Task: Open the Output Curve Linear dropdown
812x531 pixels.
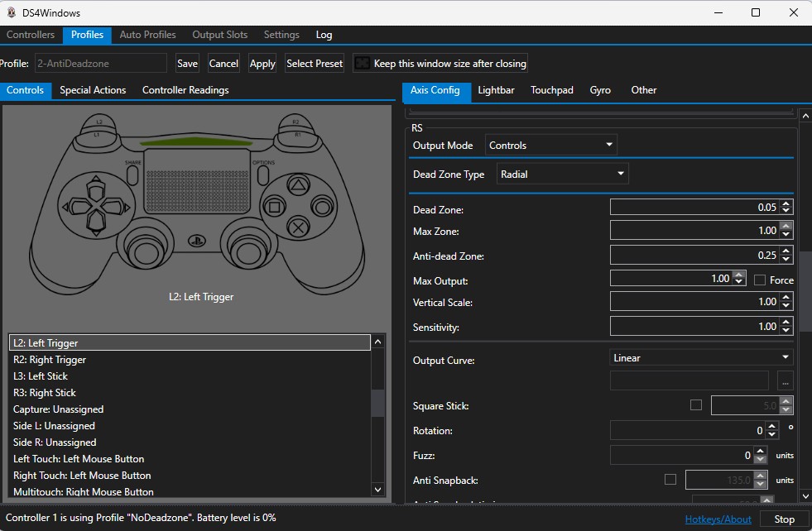Action: 701,358
